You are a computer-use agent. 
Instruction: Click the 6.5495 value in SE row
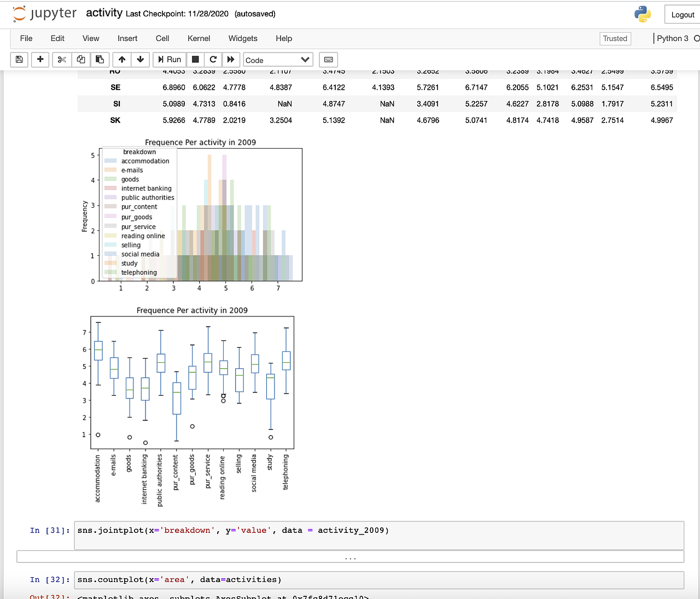662,87
